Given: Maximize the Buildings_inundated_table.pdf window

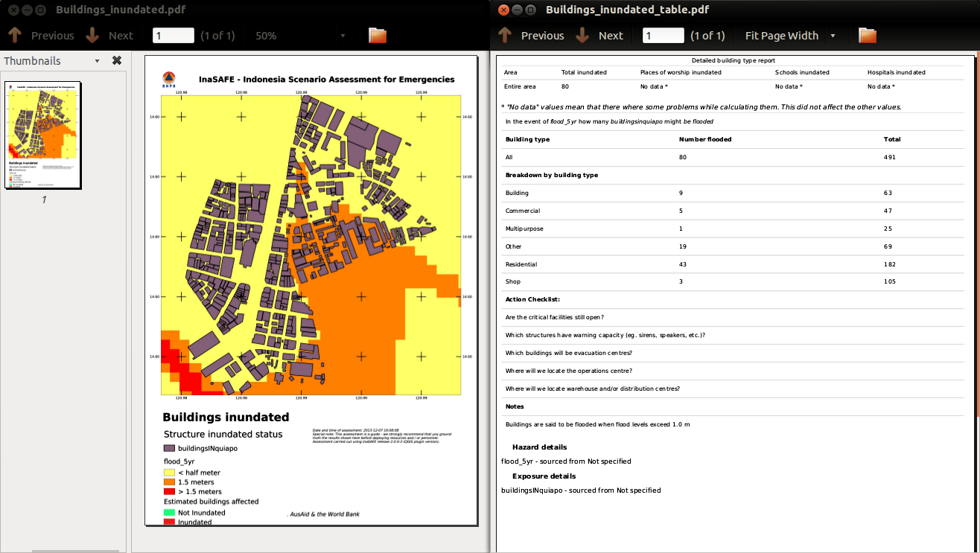Looking at the screenshot, I should point(530,10).
